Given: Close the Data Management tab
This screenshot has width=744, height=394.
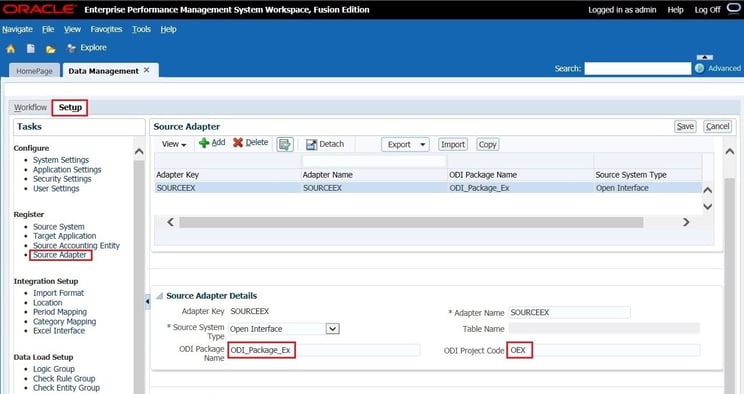Looking at the screenshot, I should pyautogui.click(x=147, y=70).
